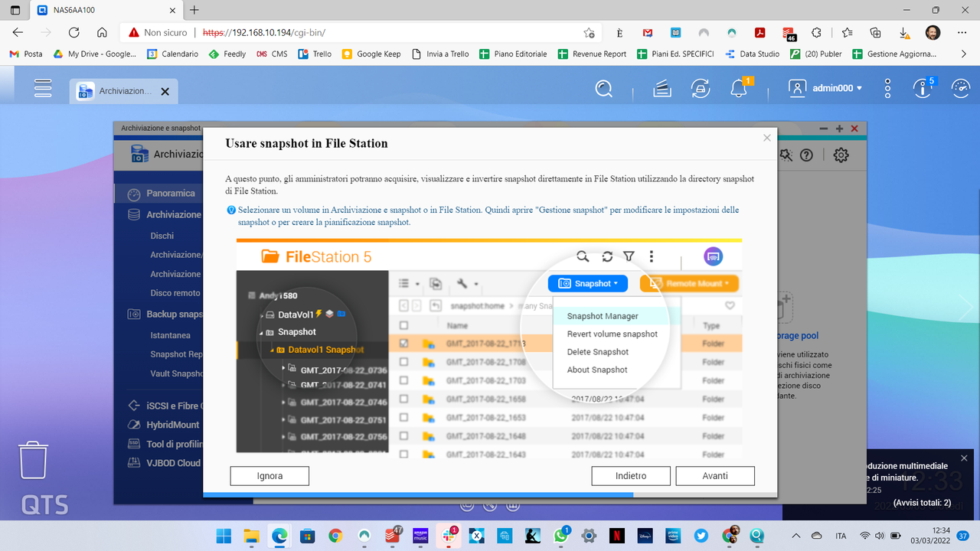Open the Edge extensions puzzle icon
This screenshot has width=980, height=551.
click(816, 33)
